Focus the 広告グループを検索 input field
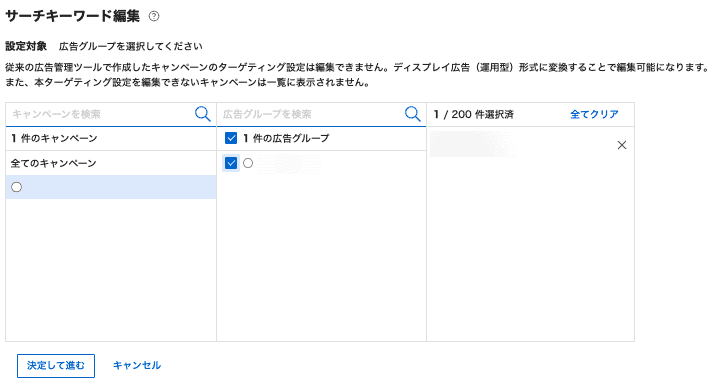Viewport: 721px width, 386px height. point(311,114)
